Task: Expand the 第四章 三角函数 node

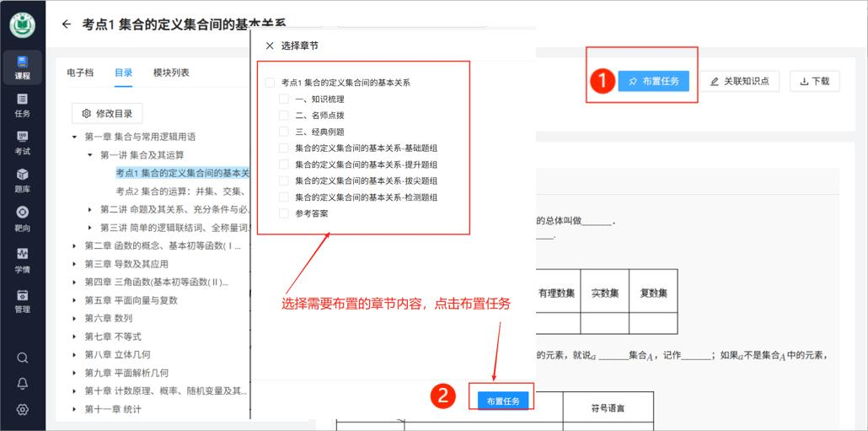Action: coord(75,283)
